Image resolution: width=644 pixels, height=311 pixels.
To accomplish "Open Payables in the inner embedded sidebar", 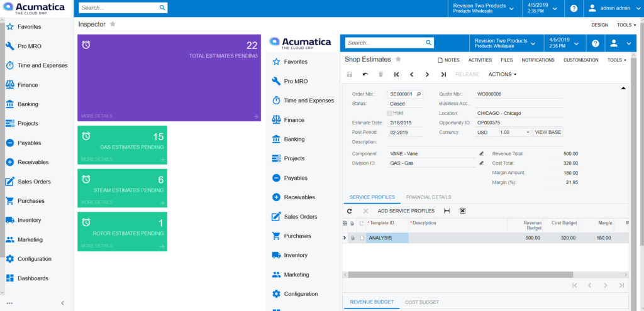I will click(290, 178).
